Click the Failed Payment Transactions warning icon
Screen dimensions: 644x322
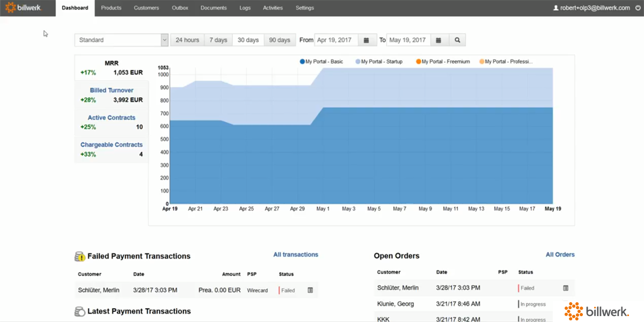tap(78, 256)
